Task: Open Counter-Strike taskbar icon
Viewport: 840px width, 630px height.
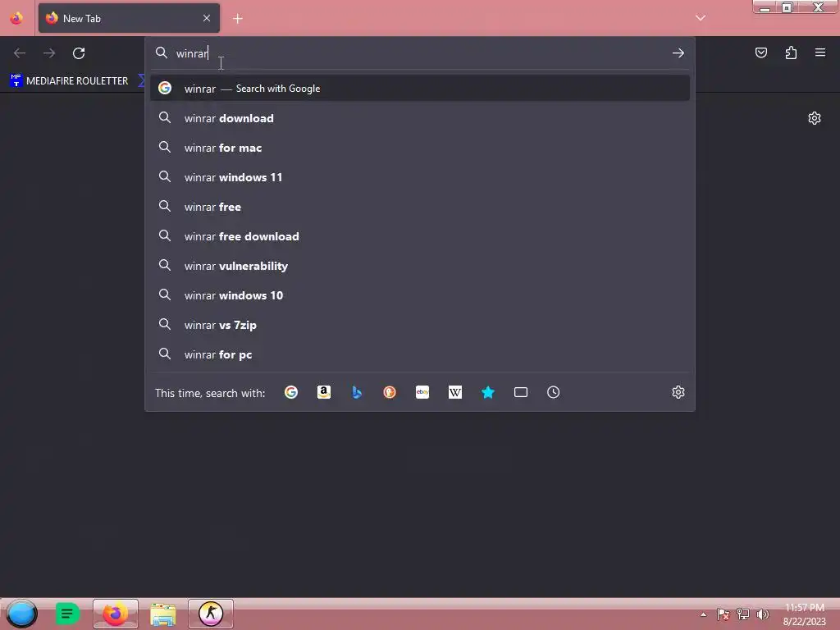Action: point(211,614)
